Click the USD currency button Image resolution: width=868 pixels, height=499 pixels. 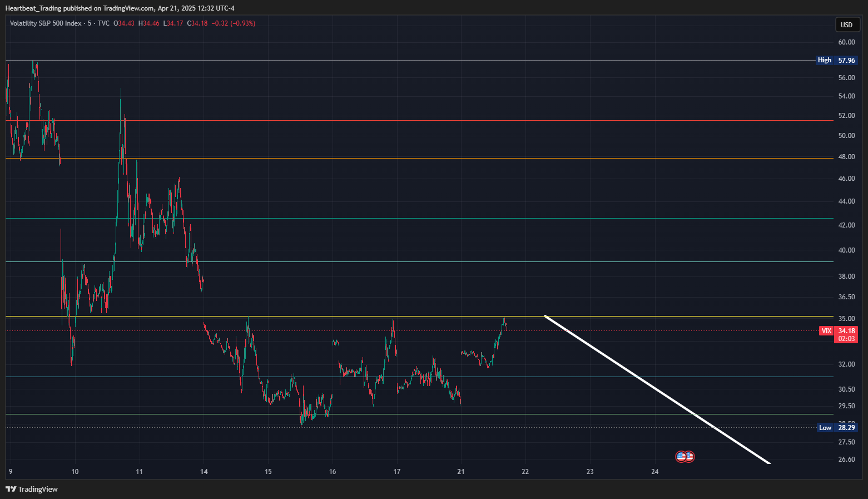(846, 24)
